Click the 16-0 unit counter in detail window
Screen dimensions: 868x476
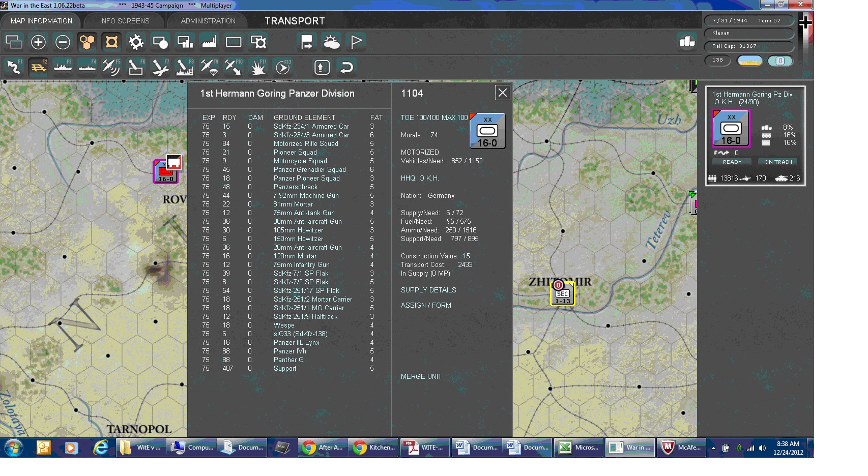[487, 131]
